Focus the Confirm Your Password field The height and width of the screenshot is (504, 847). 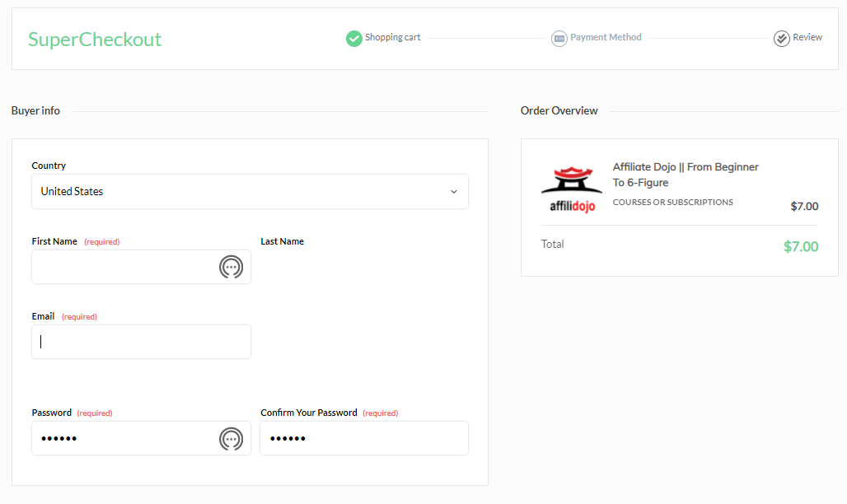click(x=364, y=438)
